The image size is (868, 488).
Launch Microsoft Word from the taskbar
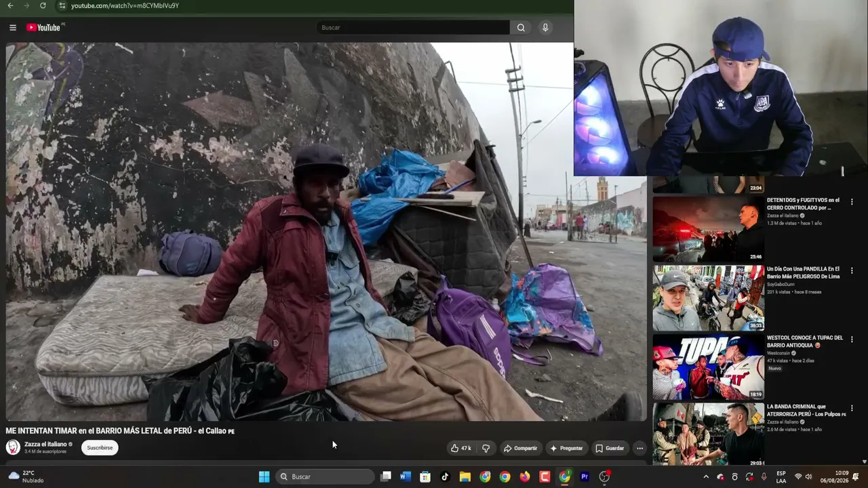click(x=406, y=476)
